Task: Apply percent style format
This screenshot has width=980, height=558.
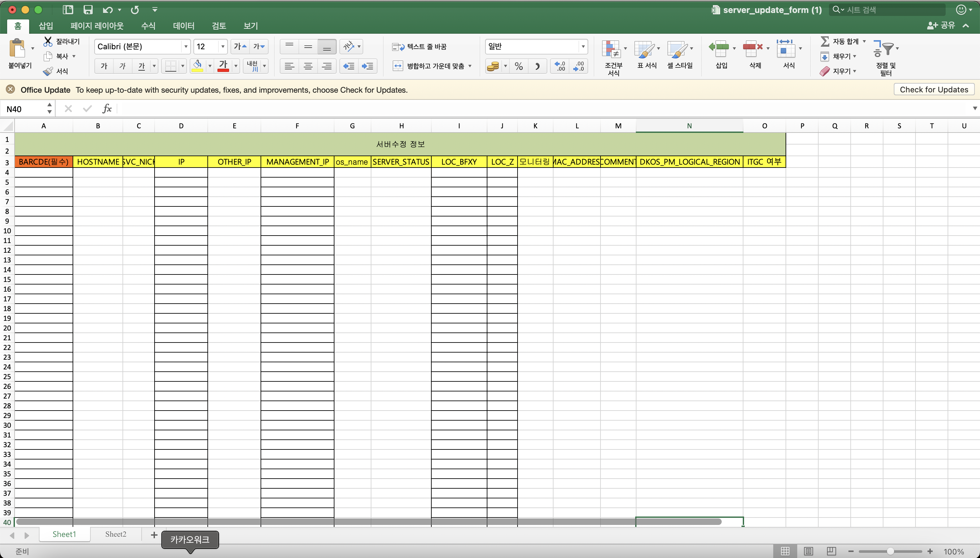Action: (x=519, y=66)
